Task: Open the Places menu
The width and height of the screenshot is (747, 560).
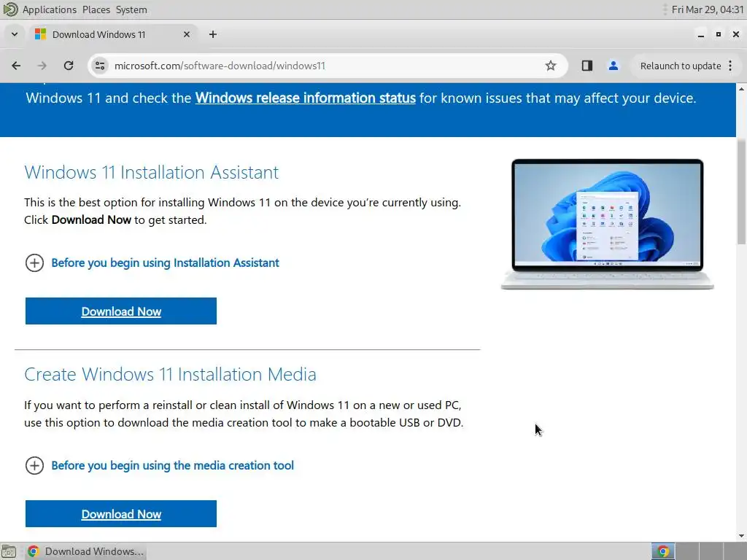Action: (x=96, y=9)
